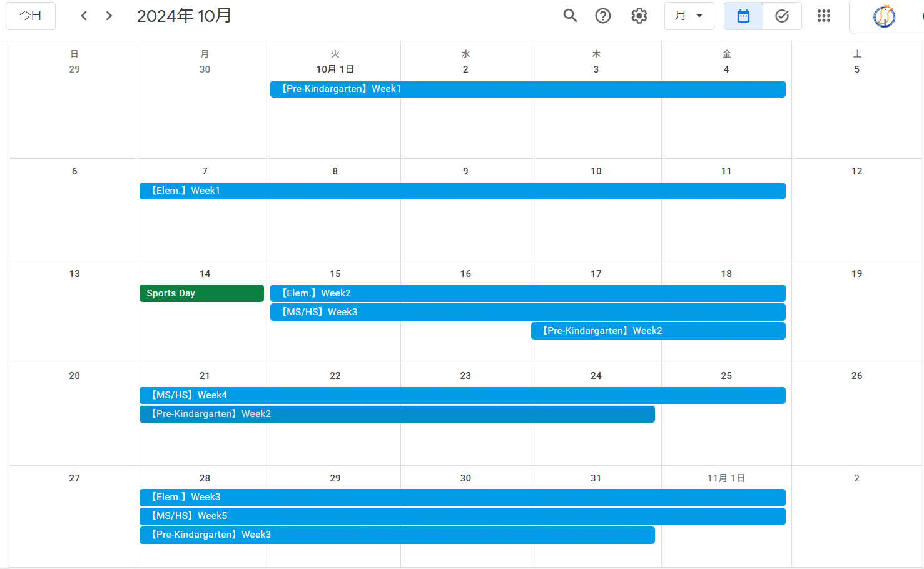This screenshot has height=569, width=924.
Task: Select date 11月 1日
Action: [726, 478]
